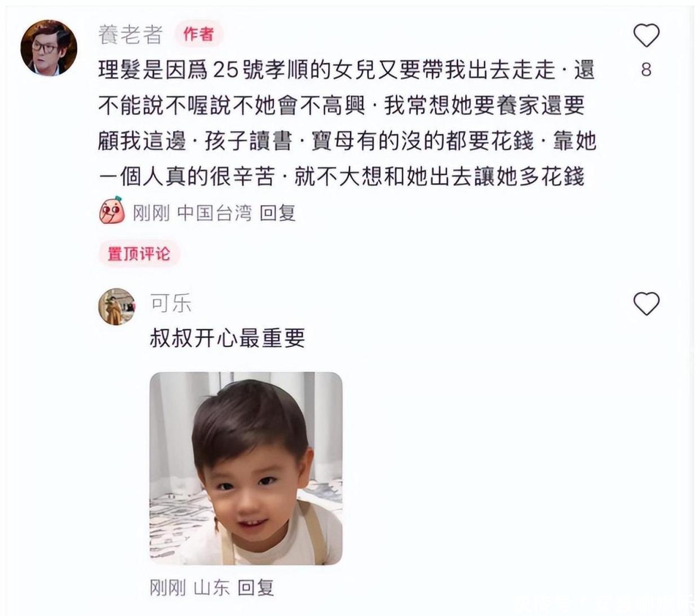Click the 刚刚 timestamp next to 山东
This screenshot has width=700, height=616.
point(167,587)
